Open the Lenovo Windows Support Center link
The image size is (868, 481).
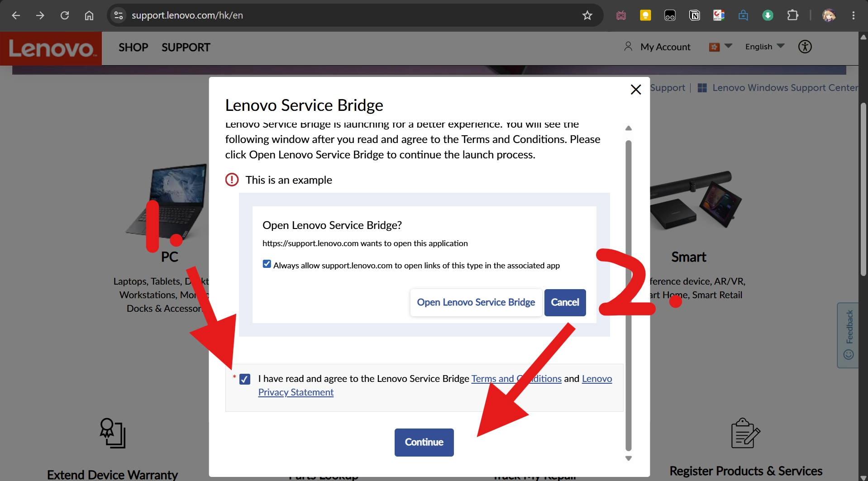coord(778,88)
